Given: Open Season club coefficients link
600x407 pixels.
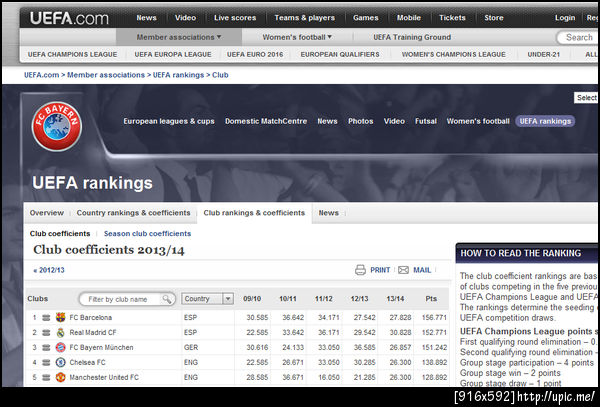Looking at the screenshot, I should (x=147, y=233).
